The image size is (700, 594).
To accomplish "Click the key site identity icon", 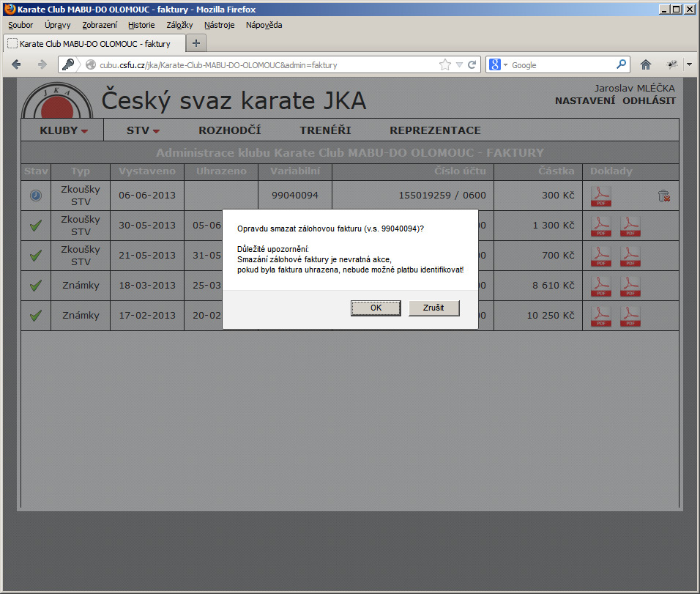I will point(68,64).
